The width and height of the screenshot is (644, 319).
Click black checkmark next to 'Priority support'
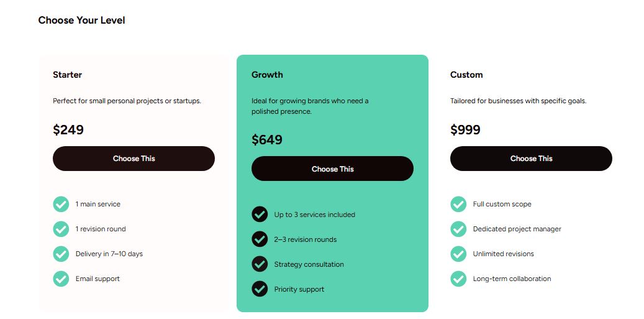click(260, 289)
